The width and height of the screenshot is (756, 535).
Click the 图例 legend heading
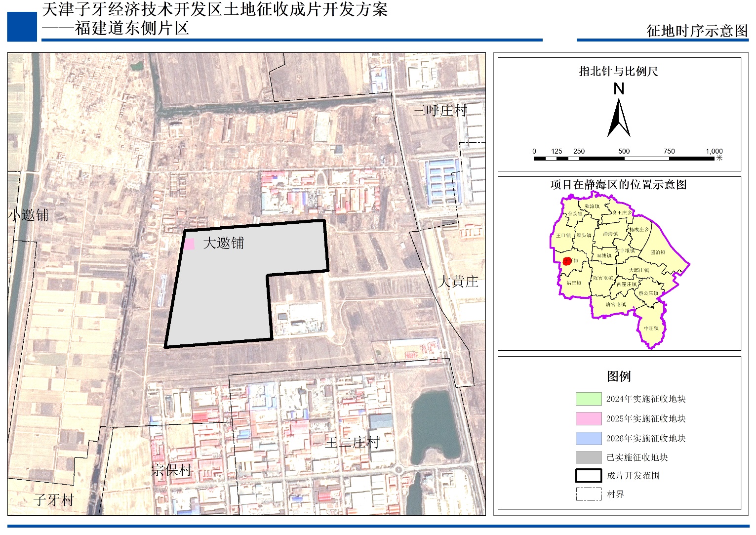618,376
